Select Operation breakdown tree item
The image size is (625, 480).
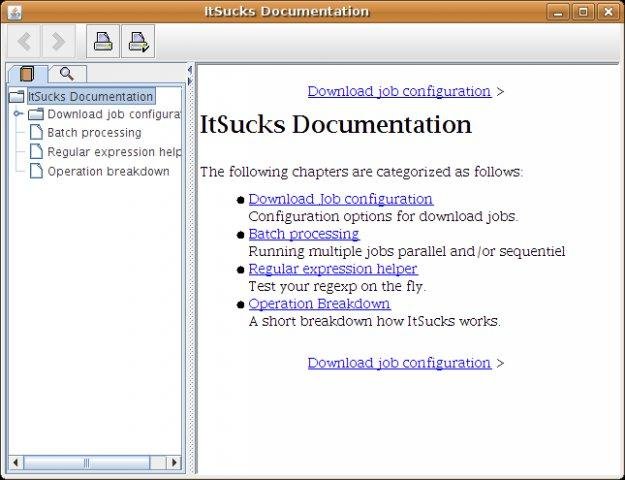[x=108, y=171]
